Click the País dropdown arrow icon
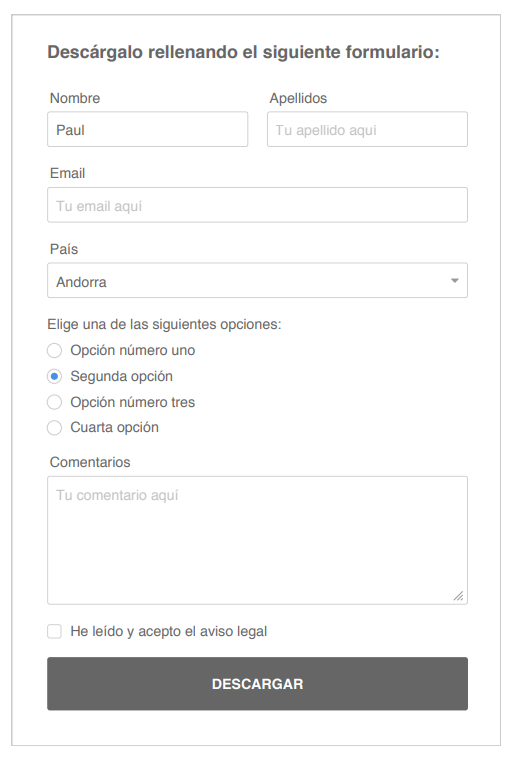516x759 pixels. coord(455,281)
